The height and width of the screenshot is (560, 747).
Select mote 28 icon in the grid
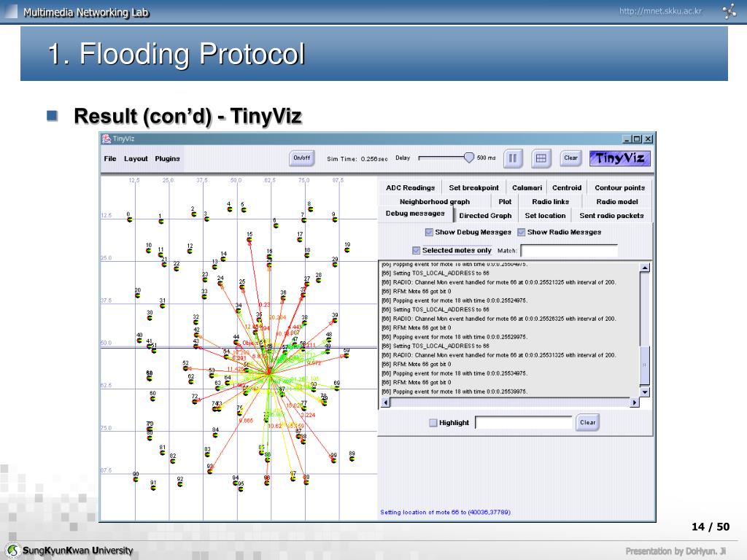[318, 280]
